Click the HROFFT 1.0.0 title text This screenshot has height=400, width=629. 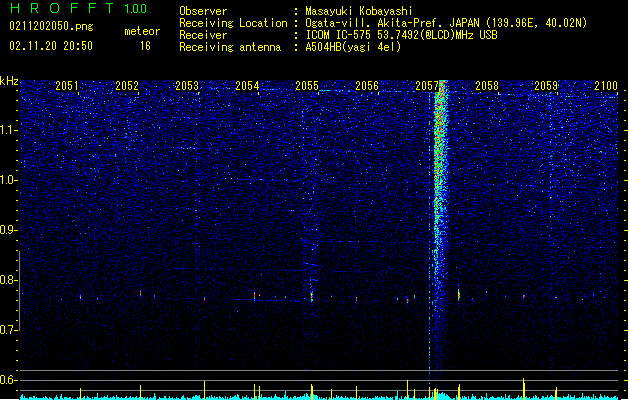pyautogui.click(x=79, y=8)
